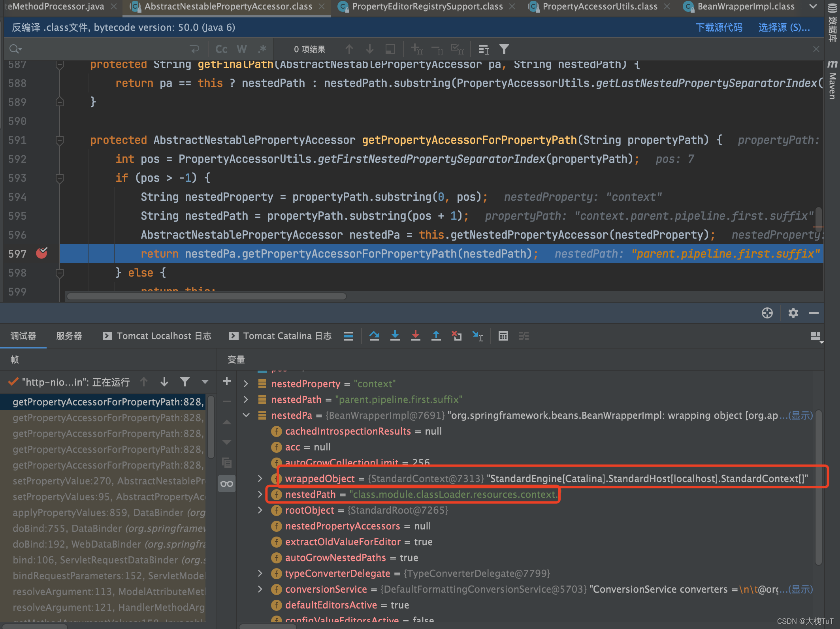Open Tomcat Catalina 日志 tab
The height and width of the screenshot is (629, 840).
point(280,336)
